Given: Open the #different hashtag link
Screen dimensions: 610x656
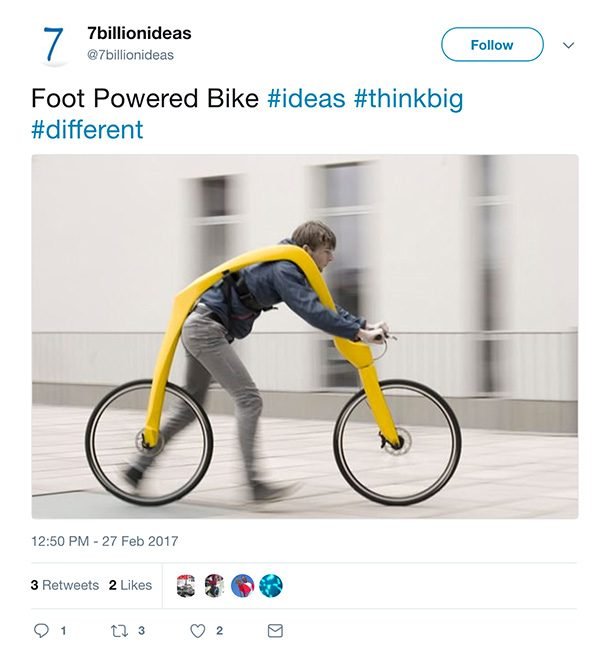Looking at the screenshot, I should [87, 129].
